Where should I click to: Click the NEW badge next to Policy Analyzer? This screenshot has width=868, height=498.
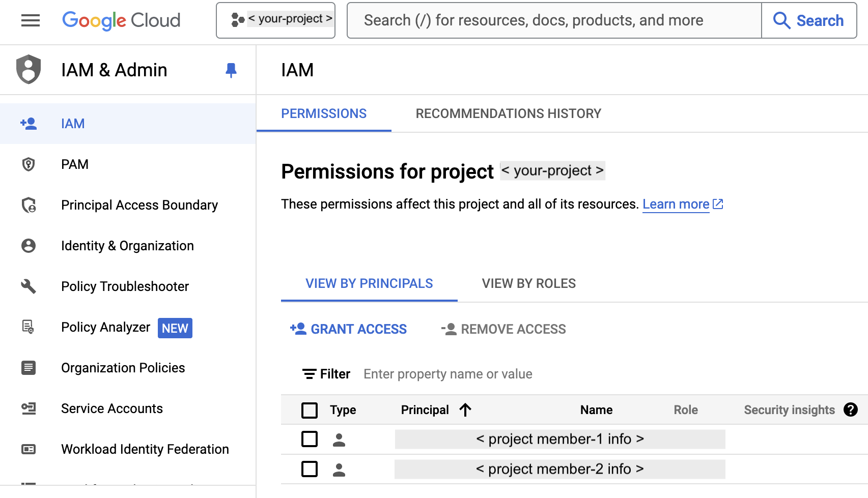coord(175,328)
